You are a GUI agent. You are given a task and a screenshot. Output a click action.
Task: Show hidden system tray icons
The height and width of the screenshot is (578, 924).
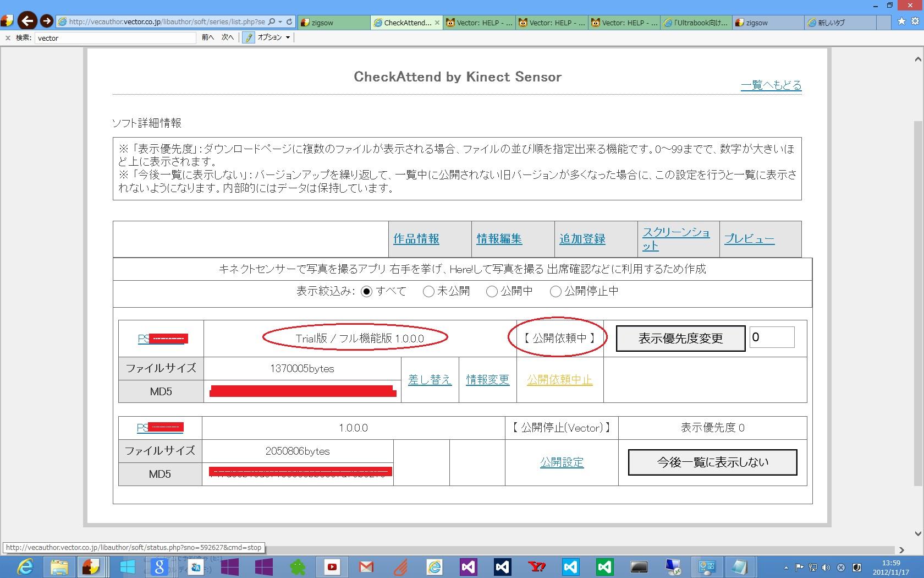[x=786, y=568]
